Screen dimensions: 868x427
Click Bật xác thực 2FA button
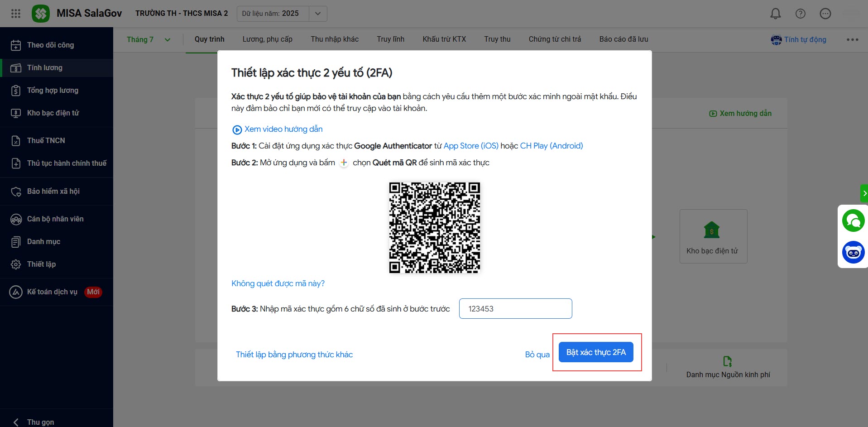(596, 352)
